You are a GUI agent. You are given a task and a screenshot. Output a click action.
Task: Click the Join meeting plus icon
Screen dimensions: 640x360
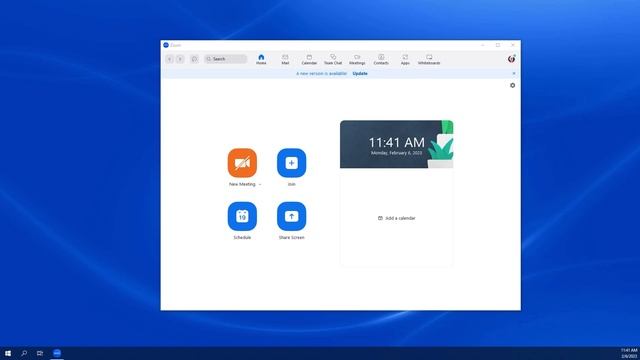(x=291, y=163)
